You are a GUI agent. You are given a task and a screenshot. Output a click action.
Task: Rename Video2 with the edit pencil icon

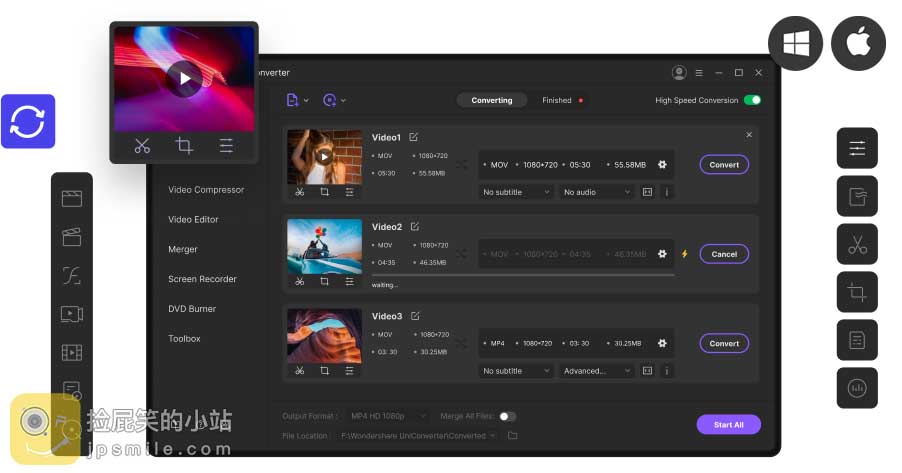tap(415, 226)
